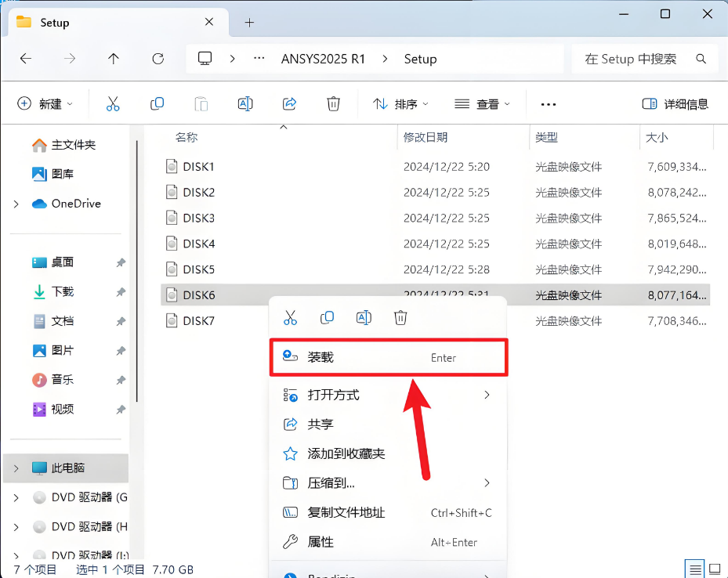Select the DISK3 file name
Viewport: 728px width, 578px height.
click(199, 218)
